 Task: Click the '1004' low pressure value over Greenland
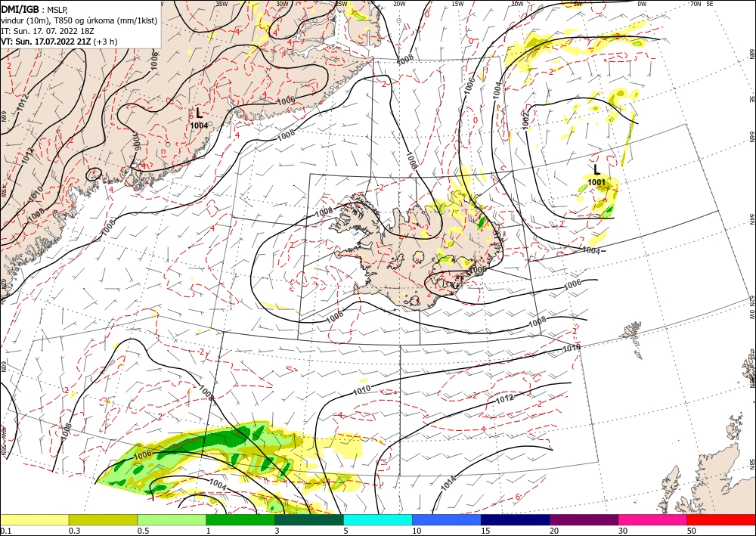coord(199,125)
